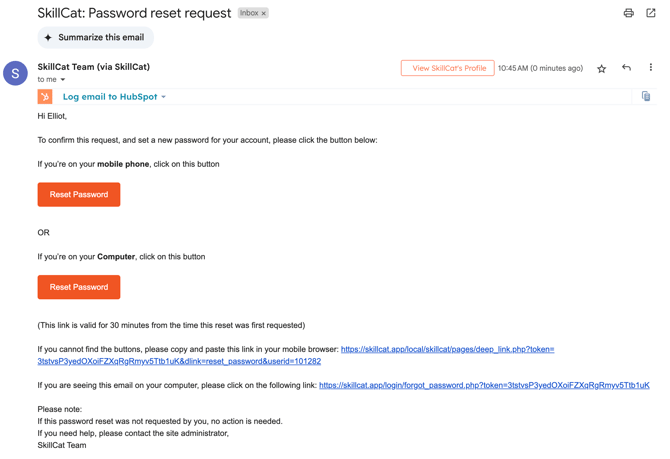Reply to email using arrow icon

click(x=626, y=68)
